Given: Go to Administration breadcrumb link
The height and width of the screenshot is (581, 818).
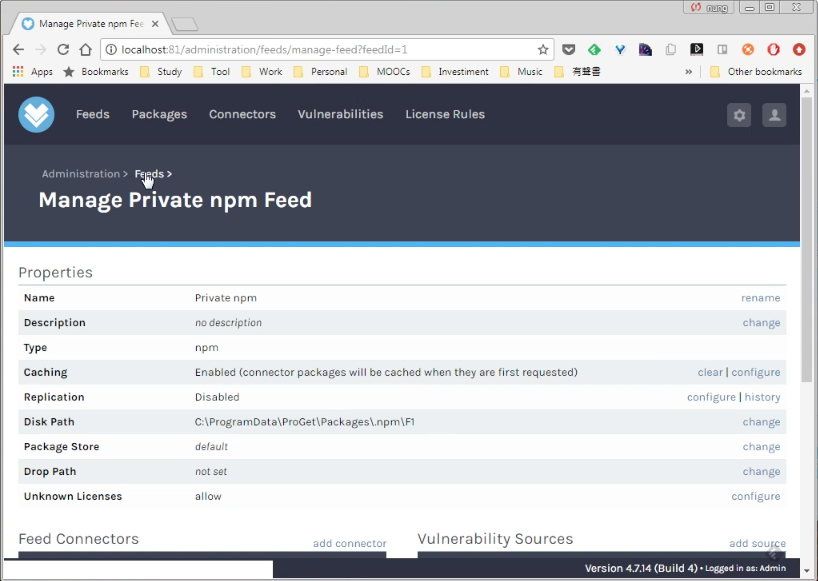Looking at the screenshot, I should [81, 174].
